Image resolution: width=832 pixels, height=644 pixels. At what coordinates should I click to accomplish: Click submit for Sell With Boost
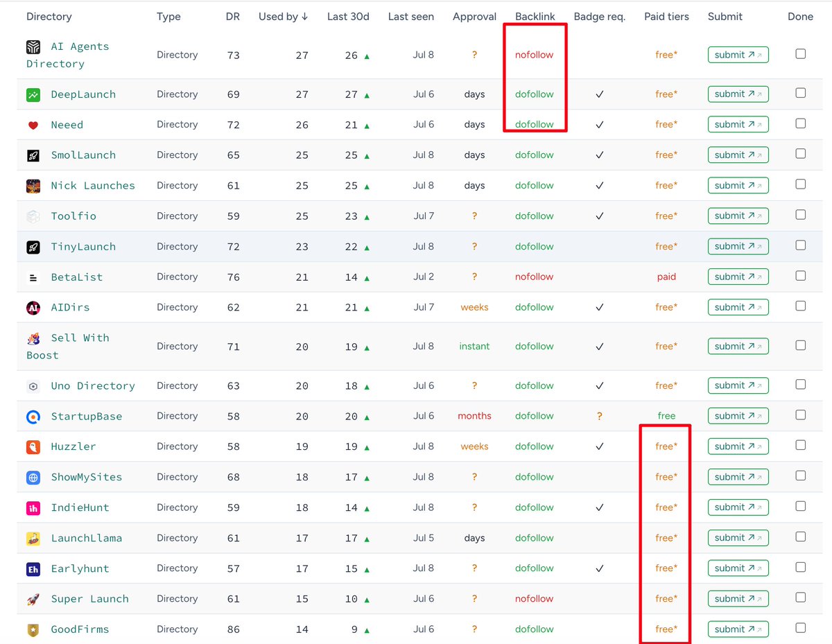(x=738, y=346)
